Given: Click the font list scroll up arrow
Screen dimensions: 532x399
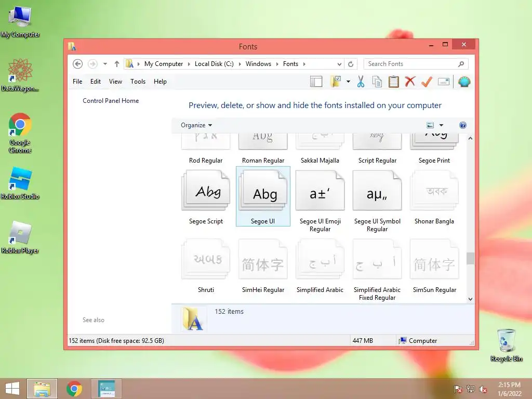Looking at the screenshot, I should pyautogui.click(x=470, y=138).
